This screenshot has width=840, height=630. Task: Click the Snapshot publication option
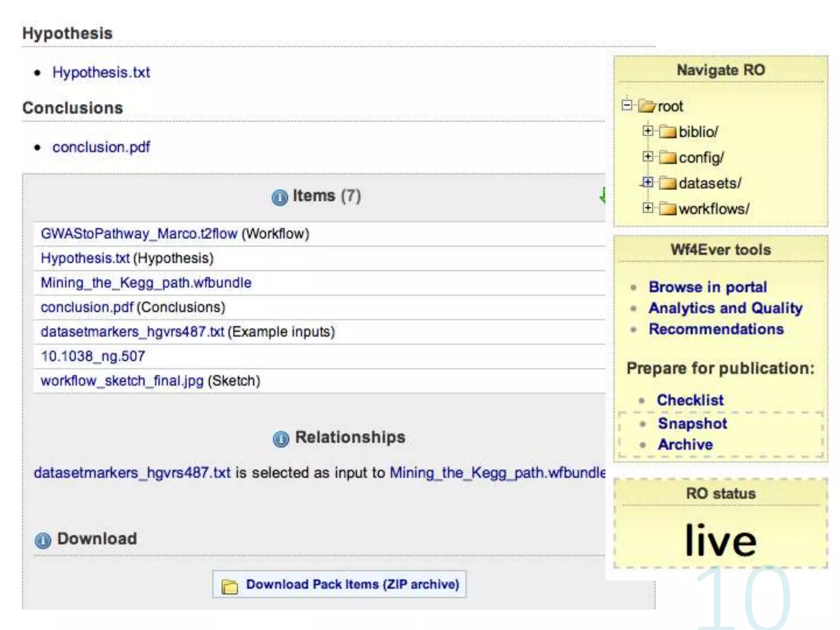point(692,423)
